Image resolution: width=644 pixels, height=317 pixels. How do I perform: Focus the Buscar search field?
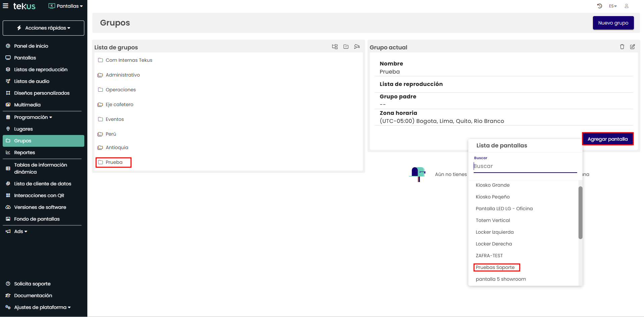coord(525,166)
